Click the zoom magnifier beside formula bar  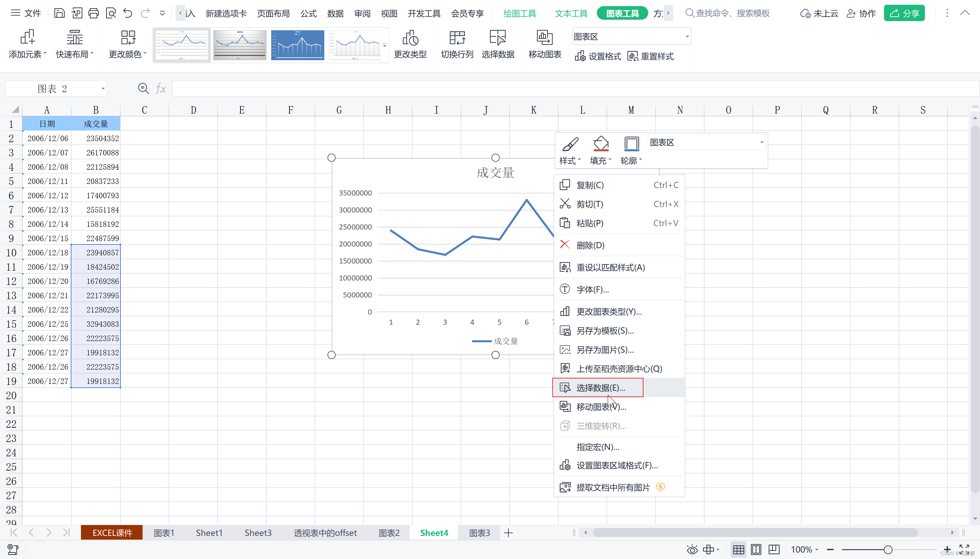pyautogui.click(x=143, y=89)
